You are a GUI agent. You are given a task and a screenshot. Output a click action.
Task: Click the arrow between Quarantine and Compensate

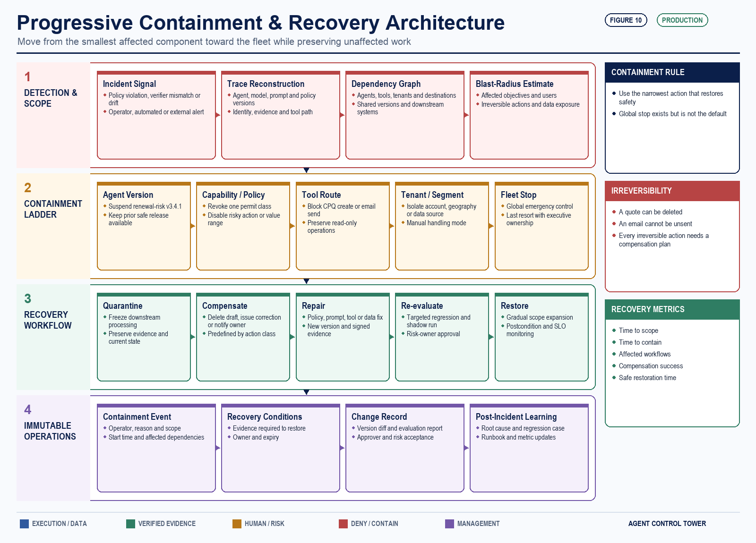[193, 337]
